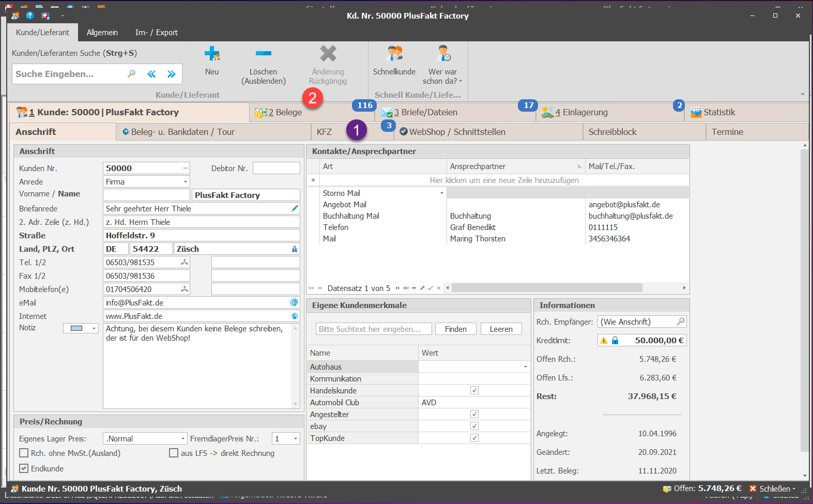Send email via the @ icon
The height and width of the screenshot is (504, 813).
point(294,302)
